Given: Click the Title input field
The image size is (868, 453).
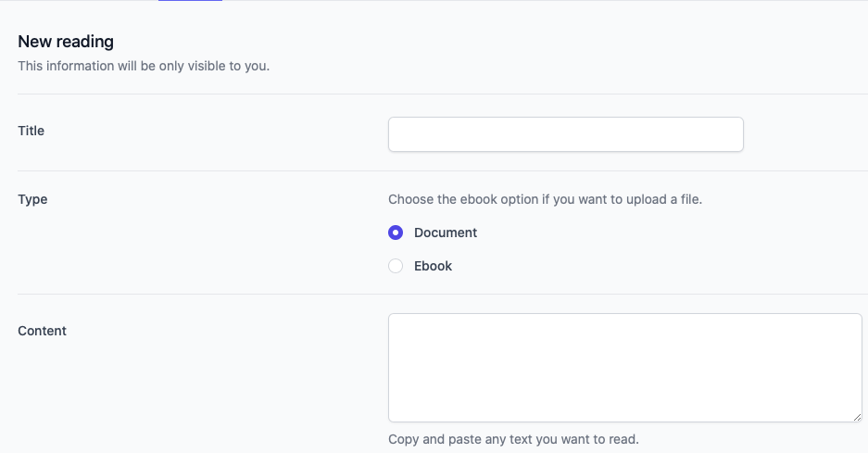Looking at the screenshot, I should click(x=565, y=134).
